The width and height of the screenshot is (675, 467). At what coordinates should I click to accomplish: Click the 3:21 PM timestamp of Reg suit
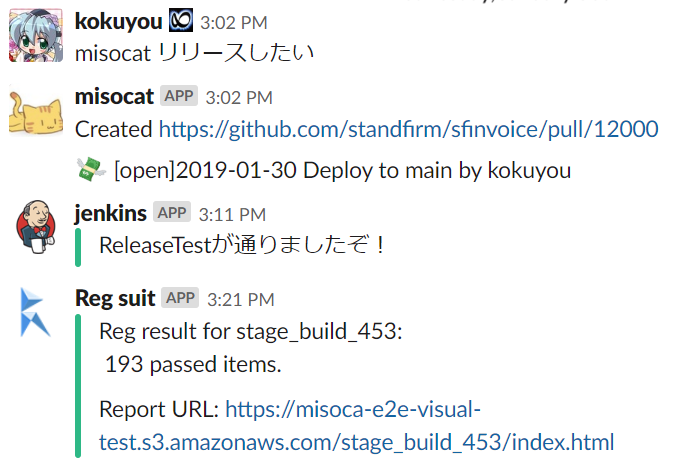click(x=241, y=300)
